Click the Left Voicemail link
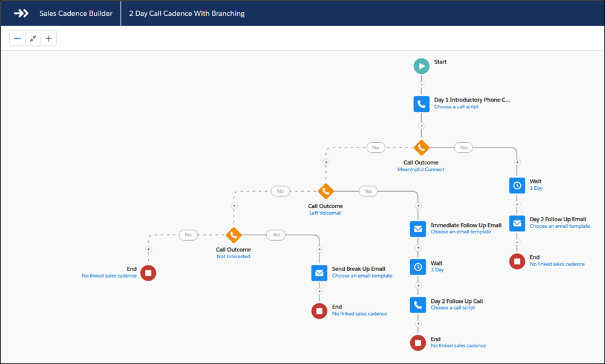The height and width of the screenshot is (364, 605). [x=325, y=213]
